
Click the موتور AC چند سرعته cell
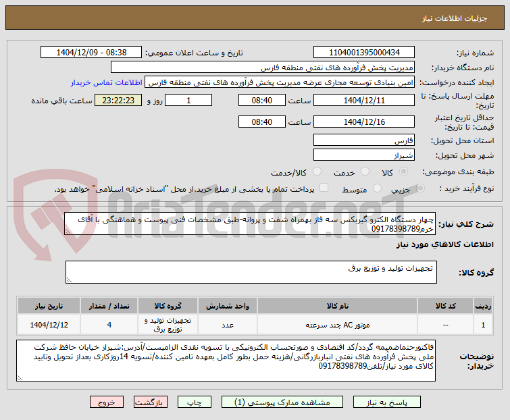tap(337, 325)
